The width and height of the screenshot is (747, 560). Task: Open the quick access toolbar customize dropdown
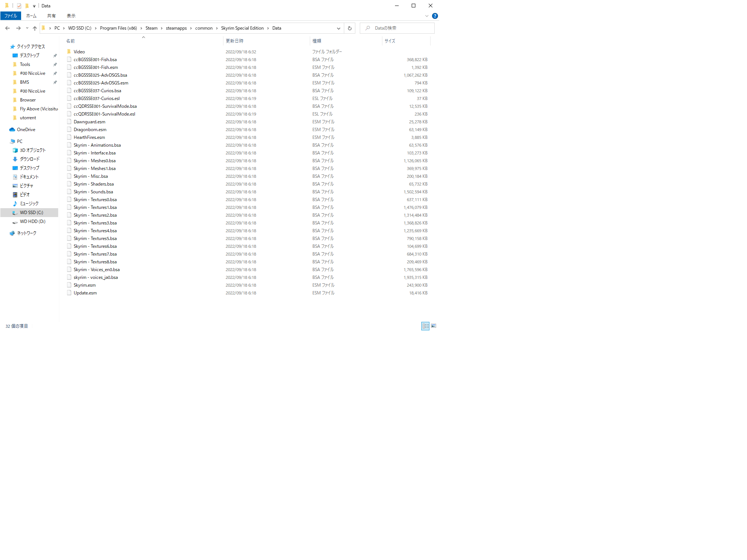click(34, 6)
